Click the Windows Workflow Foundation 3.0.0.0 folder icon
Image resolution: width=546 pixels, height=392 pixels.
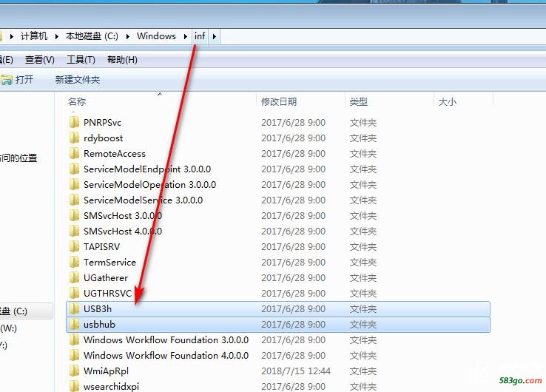(x=74, y=339)
